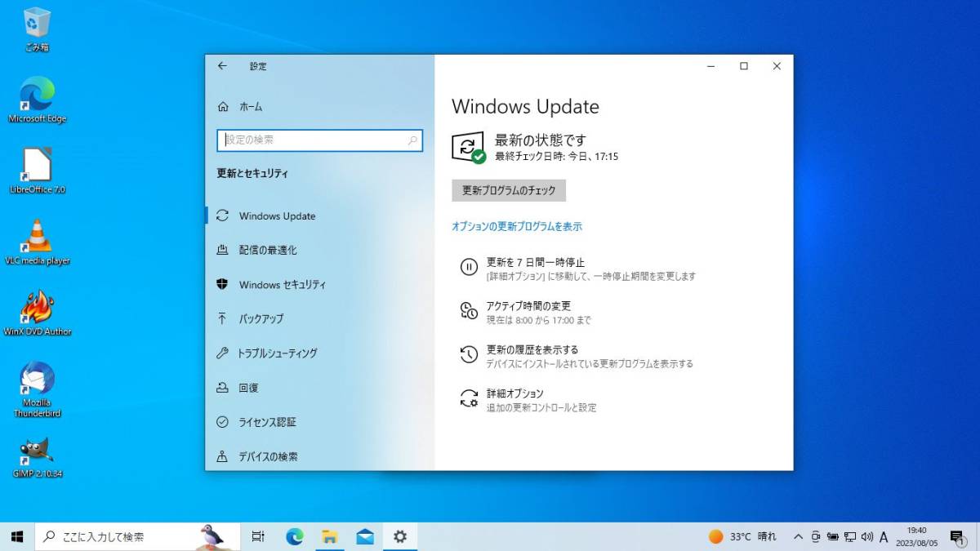This screenshot has width=980, height=551.
Task: Open 更新の履歴を表示する option
Action: (x=532, y=350)
